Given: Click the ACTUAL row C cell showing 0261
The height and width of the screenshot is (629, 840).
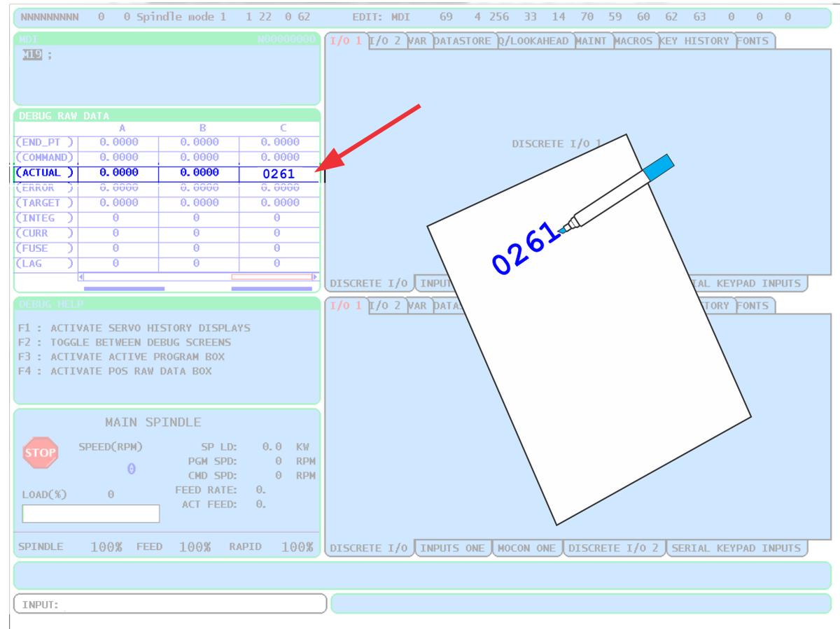Looking at the screenshot, I should 279,173.
